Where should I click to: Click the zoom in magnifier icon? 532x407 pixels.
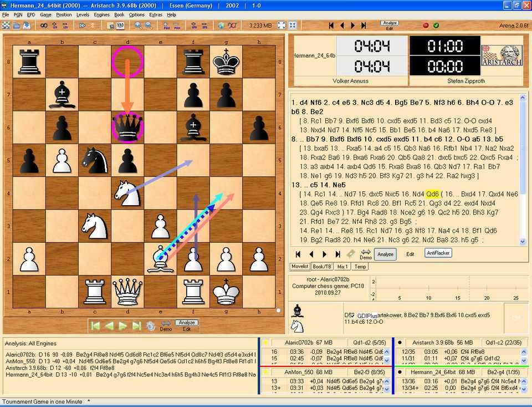coord(138,26)
